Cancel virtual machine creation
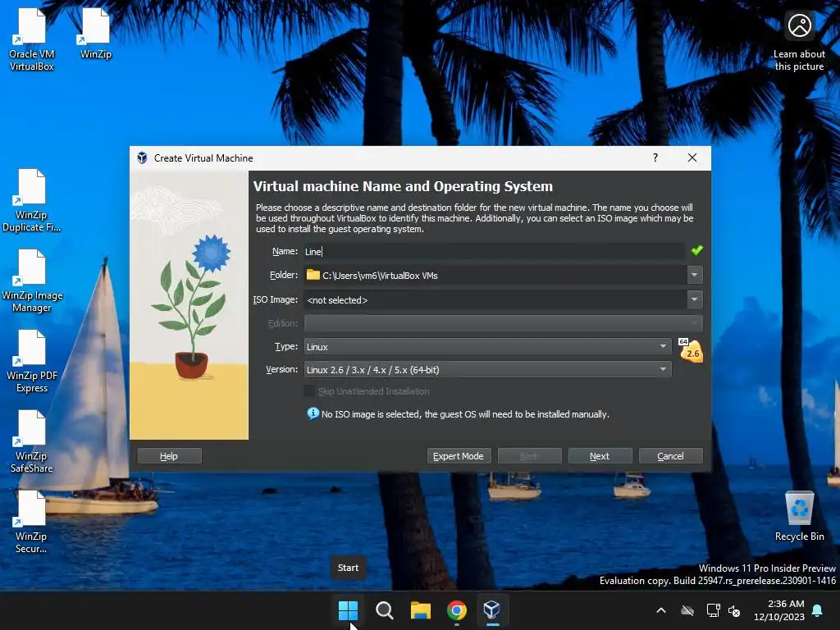Viewport: 840px width, 630px height. 671,456
